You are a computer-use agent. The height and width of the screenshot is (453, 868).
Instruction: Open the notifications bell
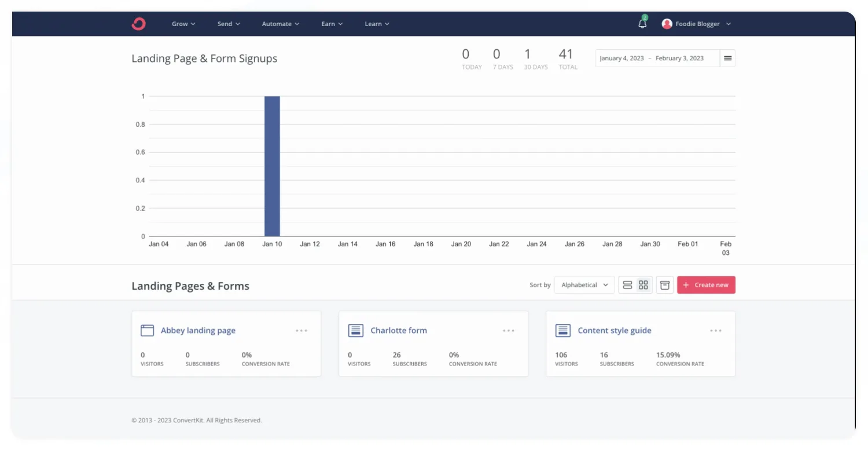click(x=642, y=24)
